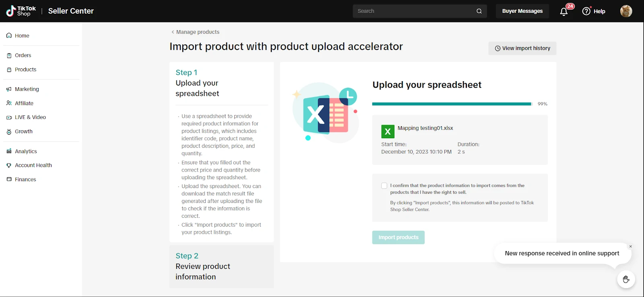Image resolution: width=644 pixels, height=297 pixels.
Task: Click the Import products button
Action: 398,238
